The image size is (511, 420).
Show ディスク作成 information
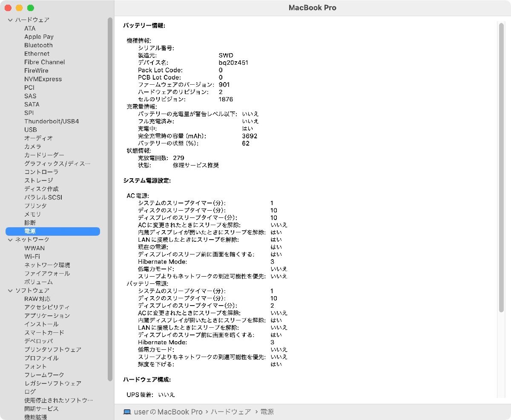tap(41, 189)
